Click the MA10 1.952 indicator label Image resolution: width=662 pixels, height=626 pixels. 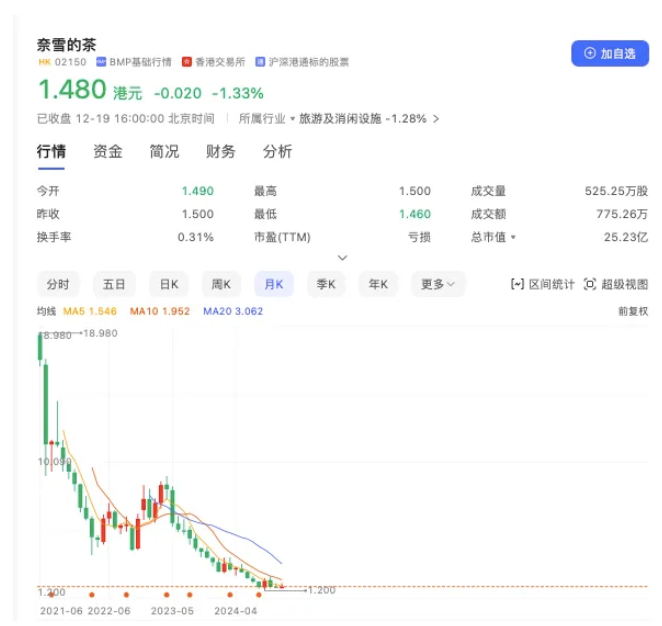tap(160, 312)
